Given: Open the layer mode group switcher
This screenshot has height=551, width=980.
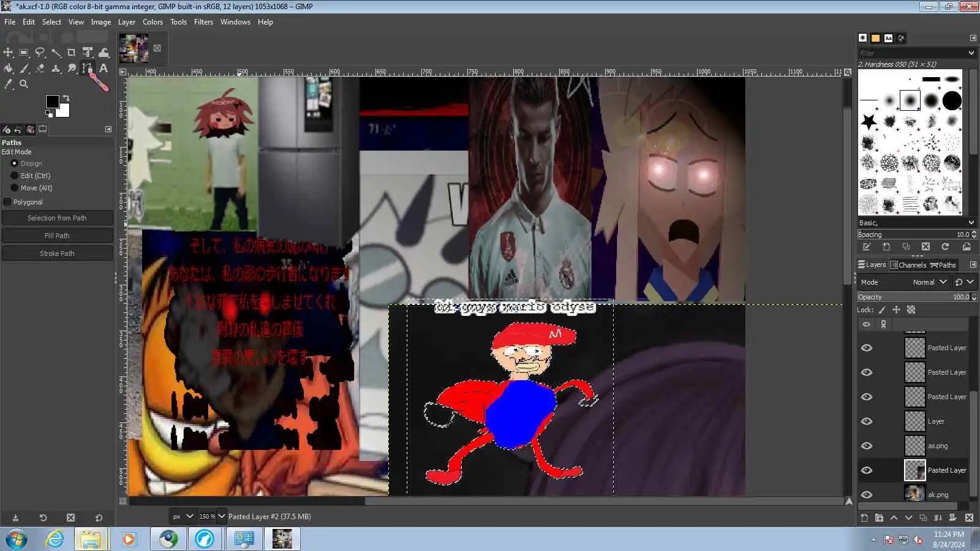Looking at the screenshot, I should 964,282.
